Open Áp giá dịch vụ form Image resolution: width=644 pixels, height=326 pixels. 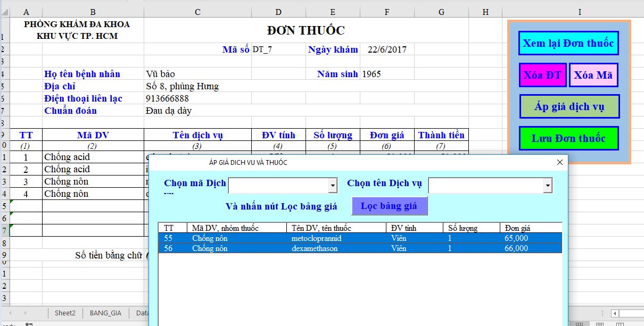coord(569,107)
